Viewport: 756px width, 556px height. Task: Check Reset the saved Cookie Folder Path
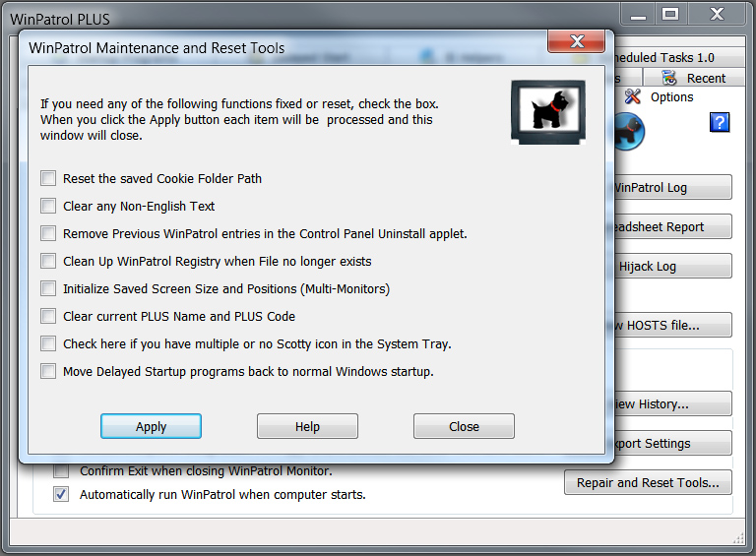[x=48, y=178]
